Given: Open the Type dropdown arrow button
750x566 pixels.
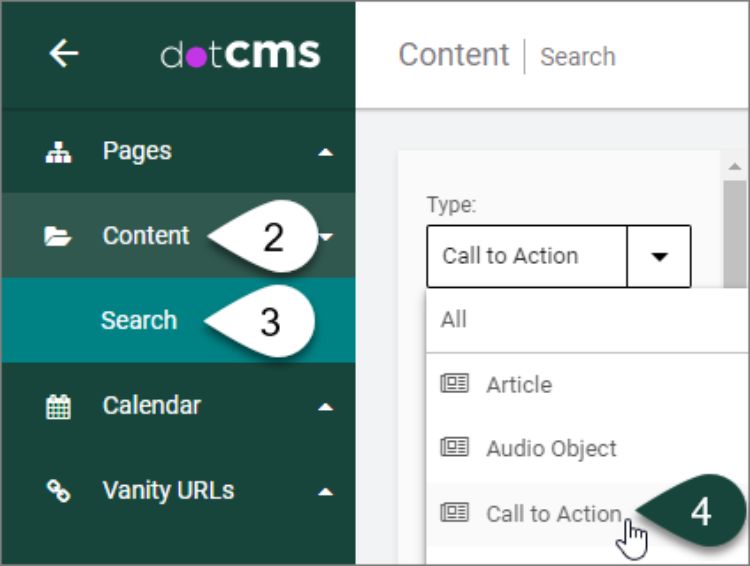Looking at the screenshot, I should [659, 257].
